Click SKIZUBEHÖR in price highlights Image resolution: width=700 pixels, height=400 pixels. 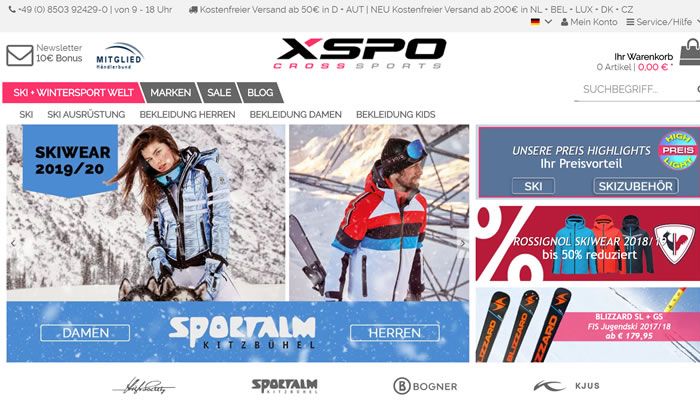click(635, 186)
